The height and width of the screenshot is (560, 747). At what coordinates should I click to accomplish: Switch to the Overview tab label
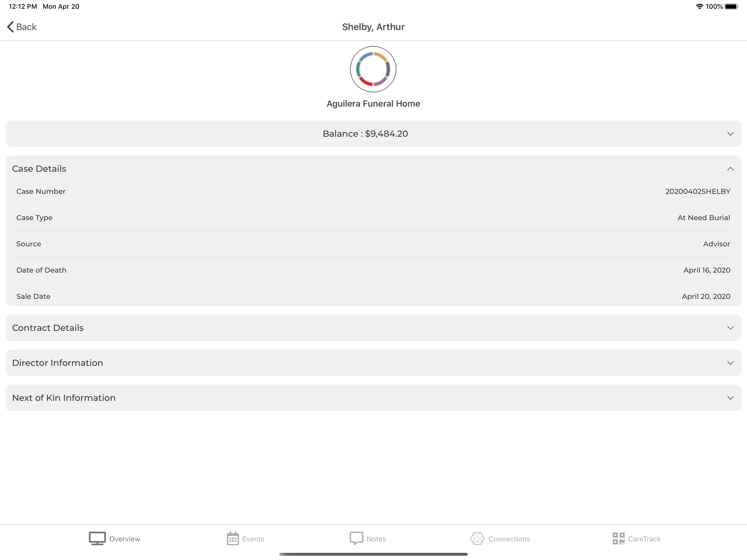click(x=125, y=539)
